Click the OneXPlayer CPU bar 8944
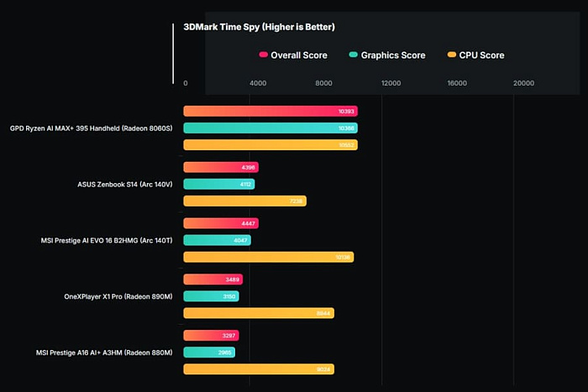This screenshot has width=588, height=392. click(x=259, y=313)
